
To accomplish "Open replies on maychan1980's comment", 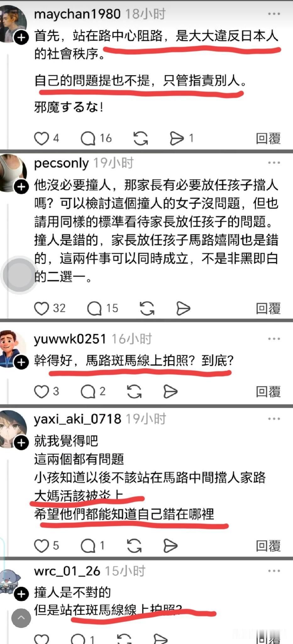I will click(88, 138).
